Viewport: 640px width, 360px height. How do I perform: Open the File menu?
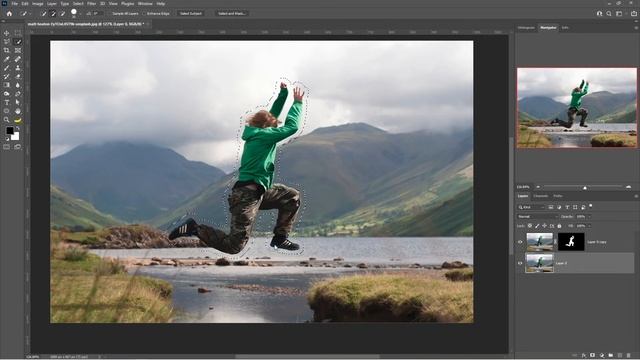pyautogui.click(x=15, y=4)
